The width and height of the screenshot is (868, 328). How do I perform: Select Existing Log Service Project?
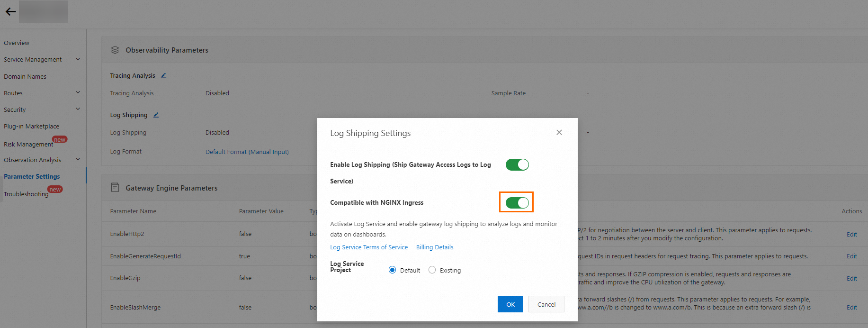432,270
